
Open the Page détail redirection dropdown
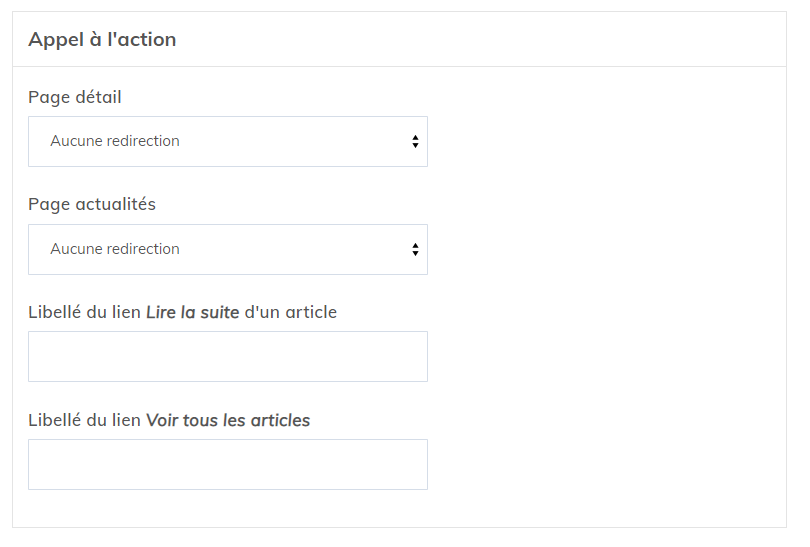pyautogui.click(x=228, y=142)
